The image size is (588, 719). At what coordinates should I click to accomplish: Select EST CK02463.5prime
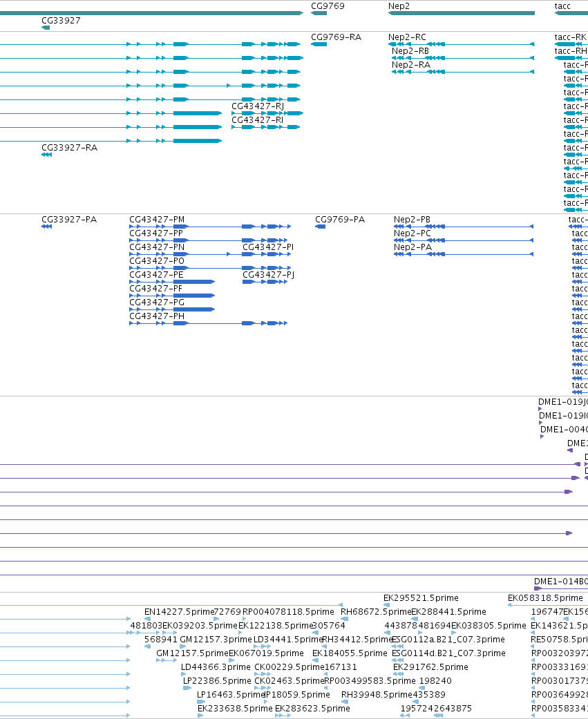290,680
